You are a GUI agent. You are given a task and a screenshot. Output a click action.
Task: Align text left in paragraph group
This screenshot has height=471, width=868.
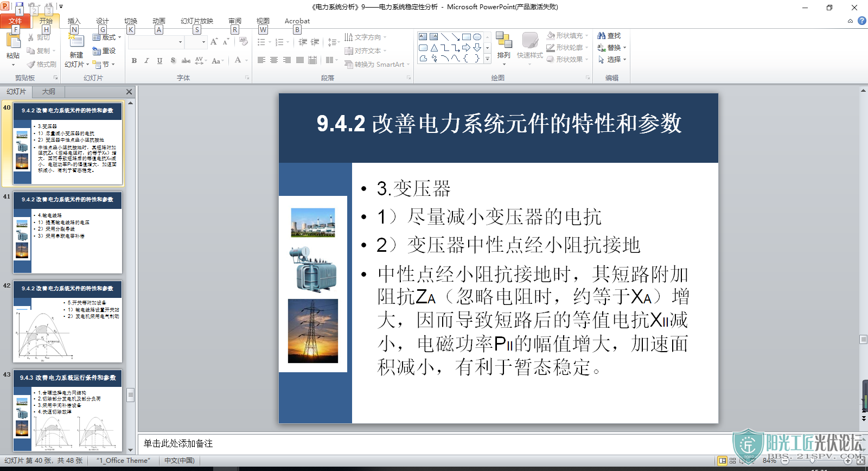(261, 60)
